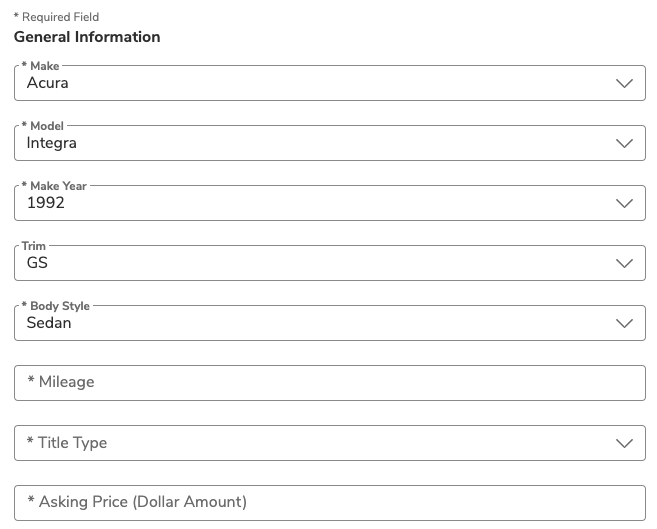Click the chevron arrow in the Make field
The image size is (657, 529).
[625, 84]
